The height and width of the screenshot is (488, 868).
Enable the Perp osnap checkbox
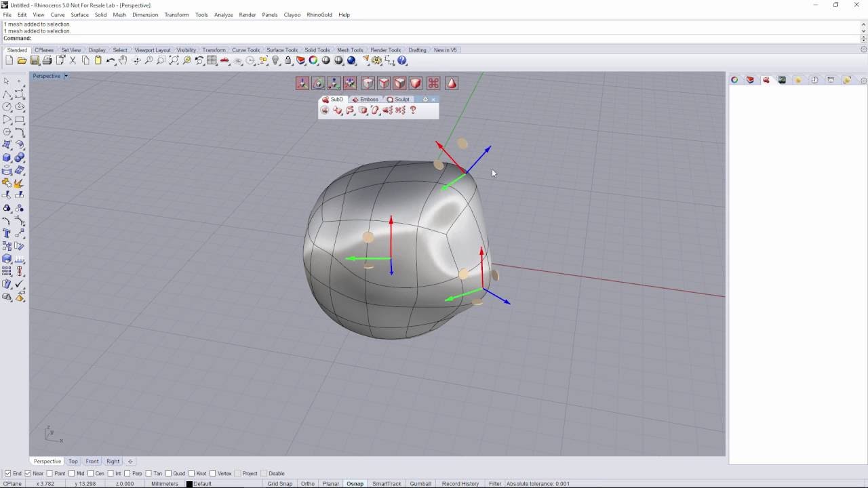pos(127,474)
